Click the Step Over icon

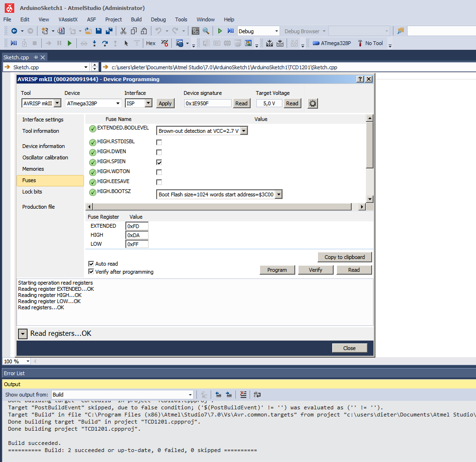[x=105, y=43]
